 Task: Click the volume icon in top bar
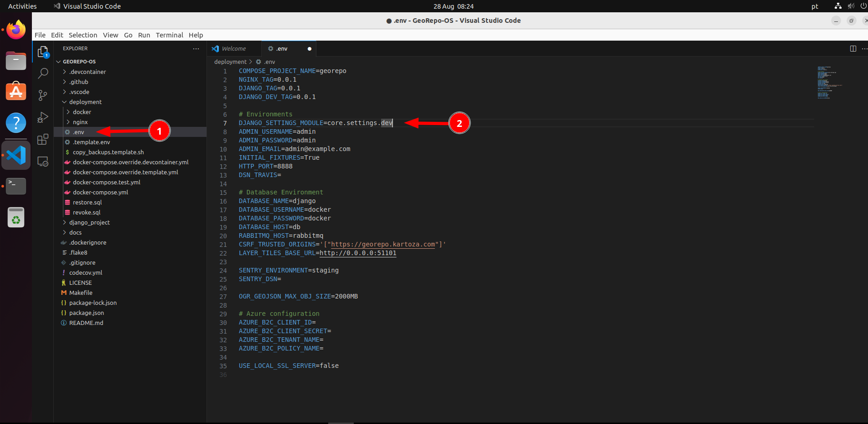pyautogui.click(x=851, y=6)
